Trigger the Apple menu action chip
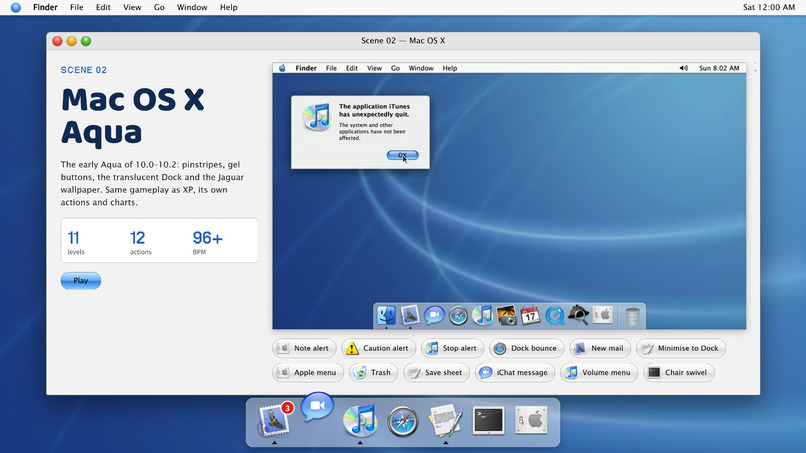The height and width of the screenshot is (453, 806). [x=308, y=372]
